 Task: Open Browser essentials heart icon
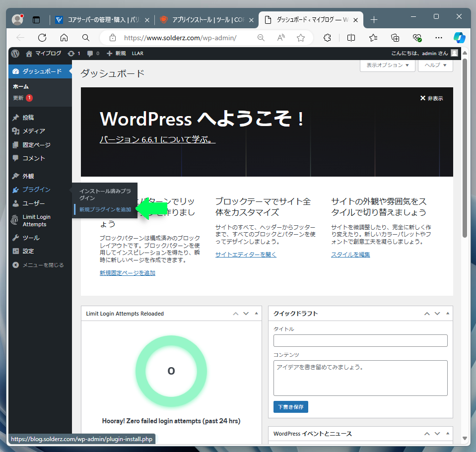(x=417, y=38)
